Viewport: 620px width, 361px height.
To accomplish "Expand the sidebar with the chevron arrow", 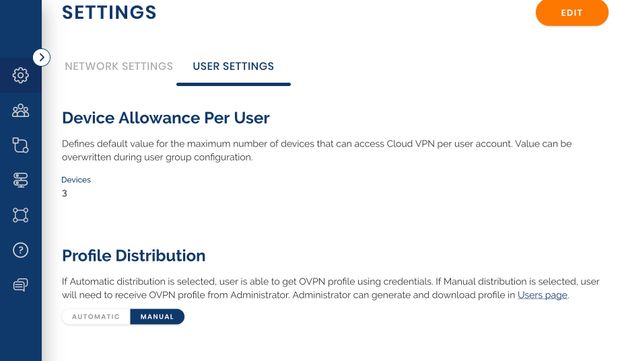I will pos(42,57).
